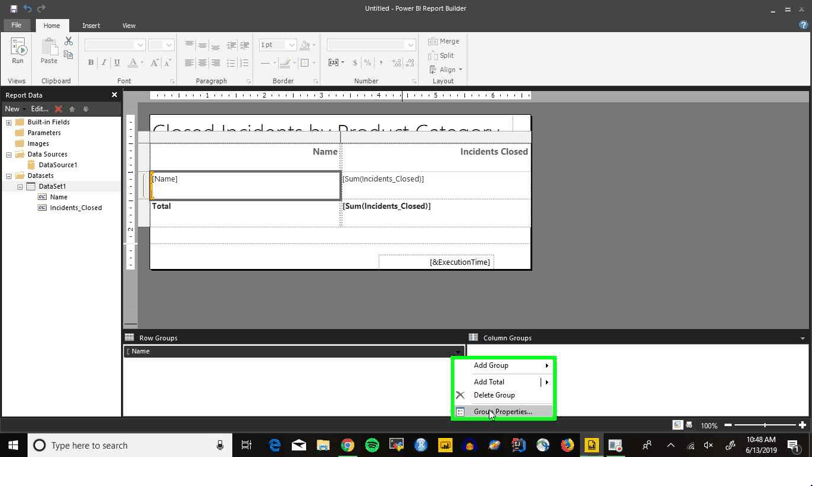Screen dimensions: 813x486
Task: Open the Insert ribbon tab
Action: pyautogui.click(x=91, y=25)
